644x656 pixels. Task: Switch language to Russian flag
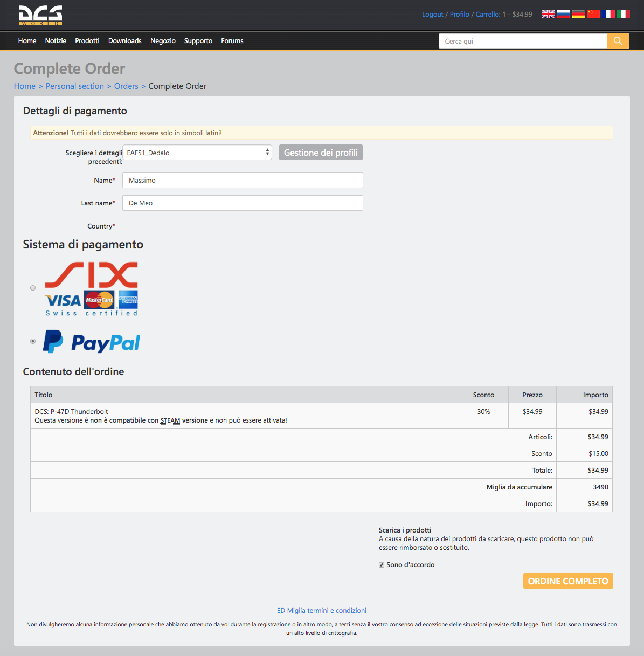tap(563, 14)
